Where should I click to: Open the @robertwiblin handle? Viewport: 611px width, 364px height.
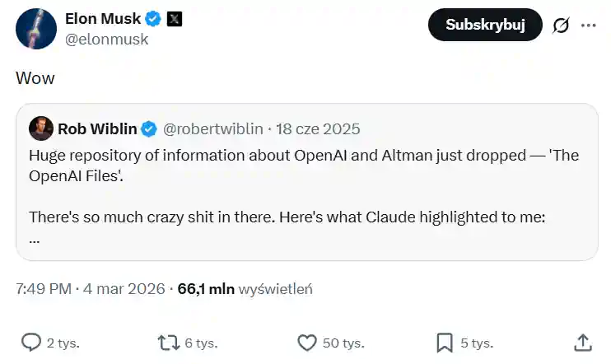click(x=213, y=129)
